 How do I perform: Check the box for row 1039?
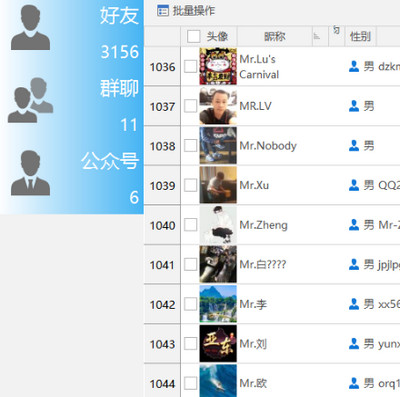click(190, 185)
